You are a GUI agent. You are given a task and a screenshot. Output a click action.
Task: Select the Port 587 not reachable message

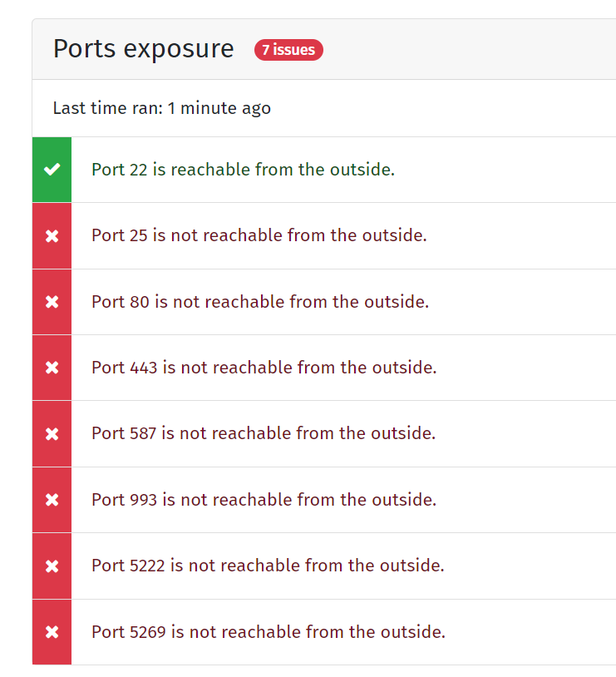(x=264, y=433)
